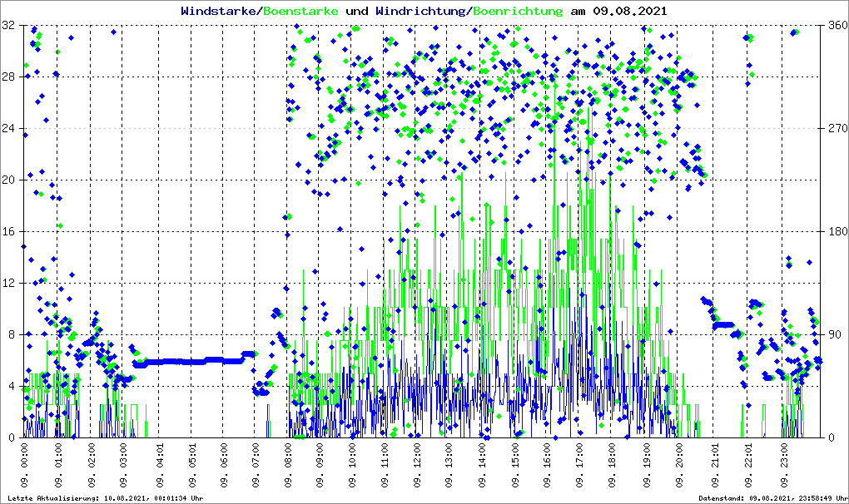Select the 16 wind speed axis value
849x504 pixels.
click(x=10, y=232)
